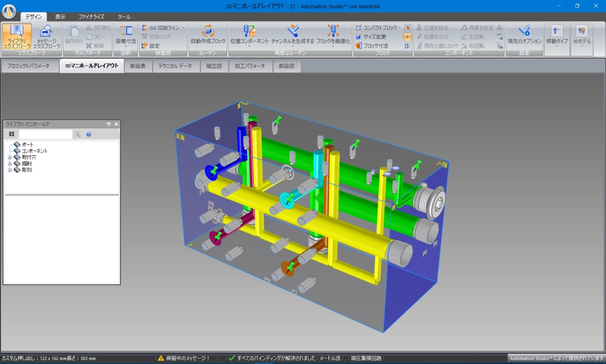Expand the 掘削 tree node
606x364 pixels.
pos(10,164)
